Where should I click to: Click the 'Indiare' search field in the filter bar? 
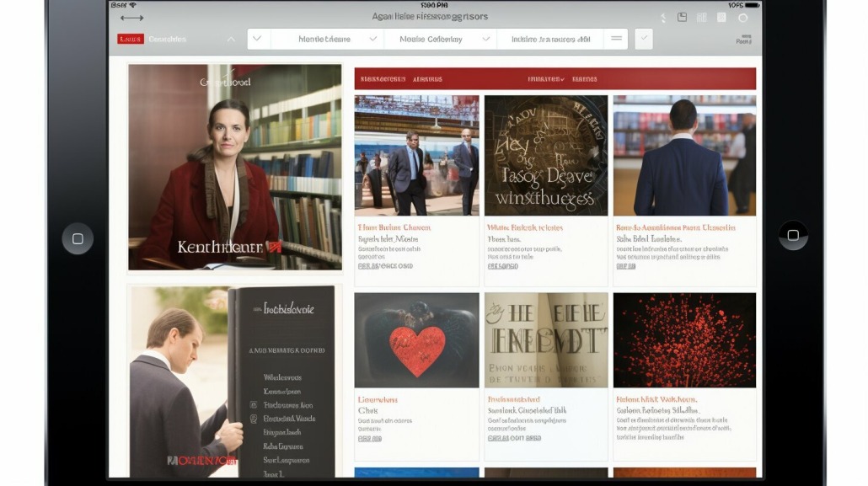550,40
